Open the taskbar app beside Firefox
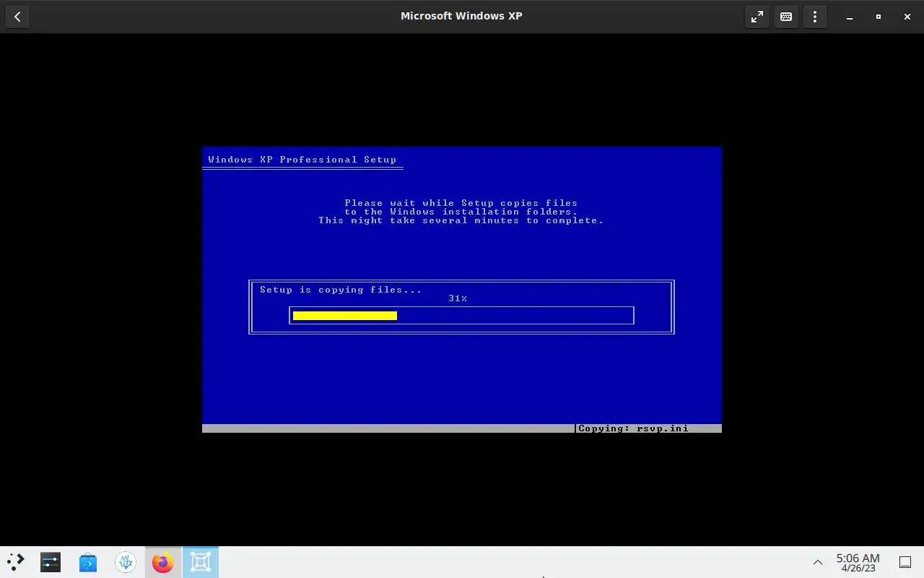Viewport: 924px width, 578px height. pyautogui.click(x=126, y=562)
